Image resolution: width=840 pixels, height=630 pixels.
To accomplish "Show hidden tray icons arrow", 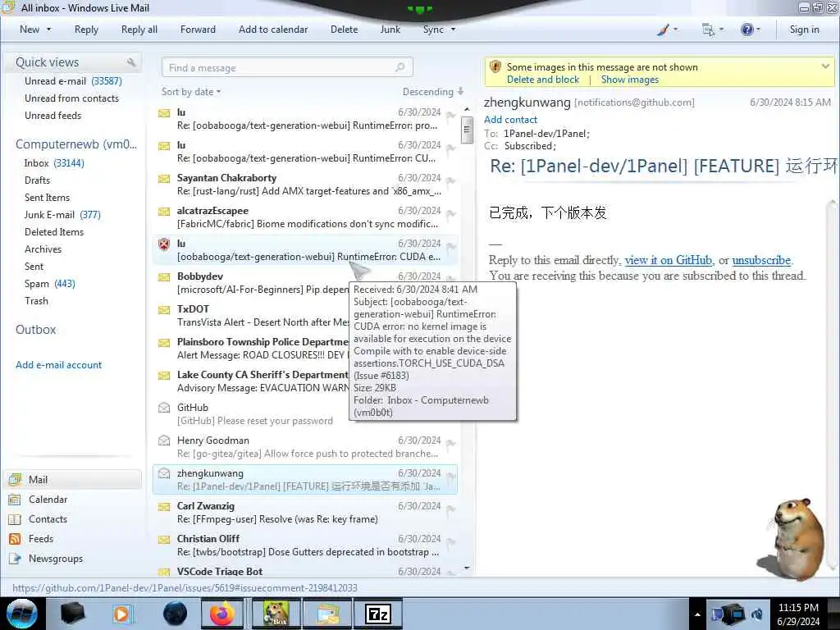I will point(697,614).
